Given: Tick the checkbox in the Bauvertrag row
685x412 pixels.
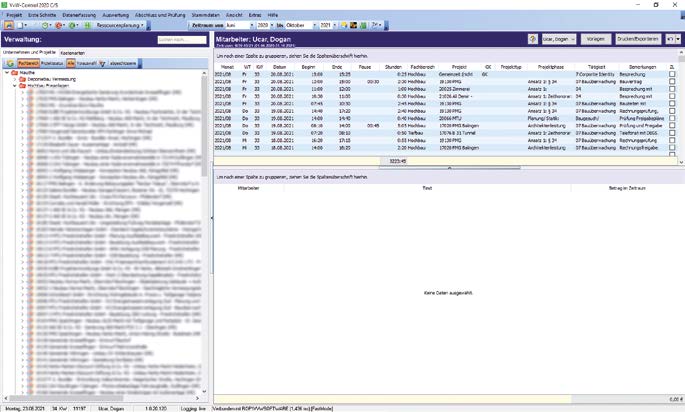Looking at the screenshot, I should (x=672, y=82).
